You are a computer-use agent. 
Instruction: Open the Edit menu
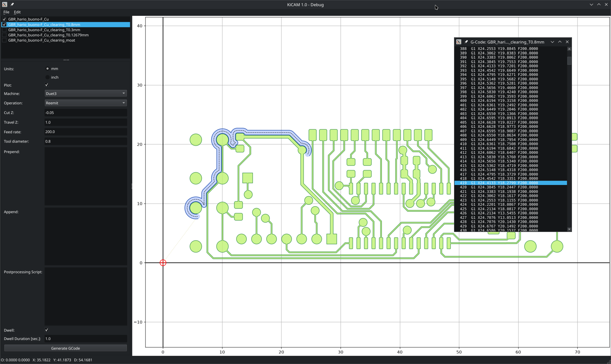tap(17, 12)
